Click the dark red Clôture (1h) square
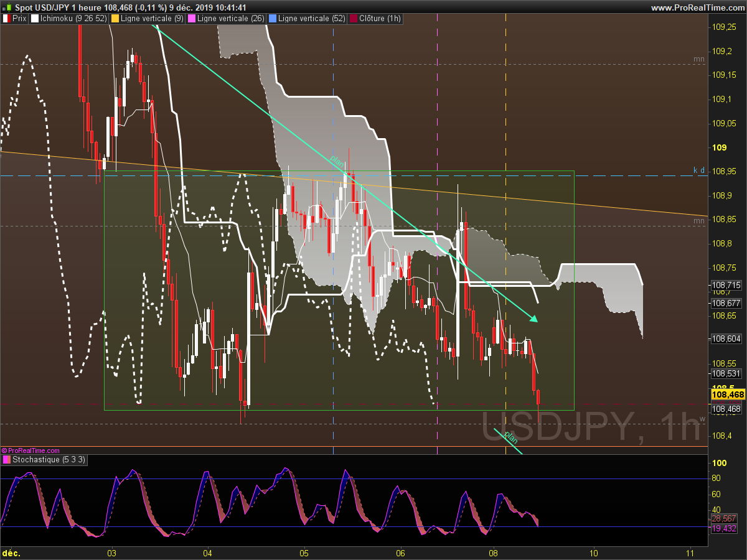 pyautogui.click(x=354, y=19)
